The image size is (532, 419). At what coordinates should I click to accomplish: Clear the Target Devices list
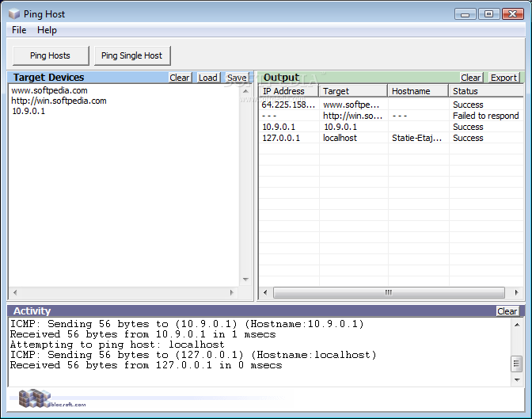point(180,78)
